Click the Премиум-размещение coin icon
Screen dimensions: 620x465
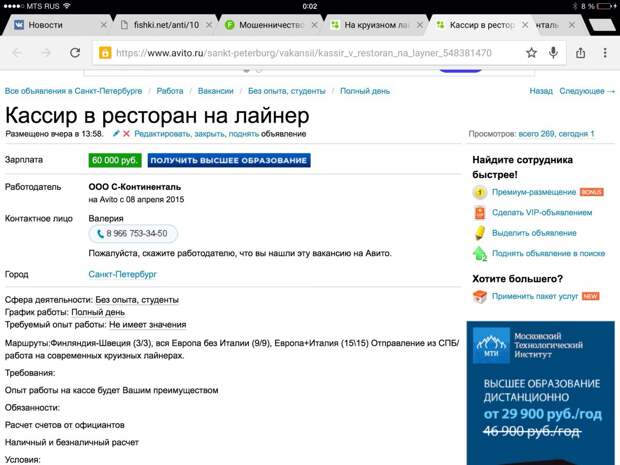click(x=479, y=193)
